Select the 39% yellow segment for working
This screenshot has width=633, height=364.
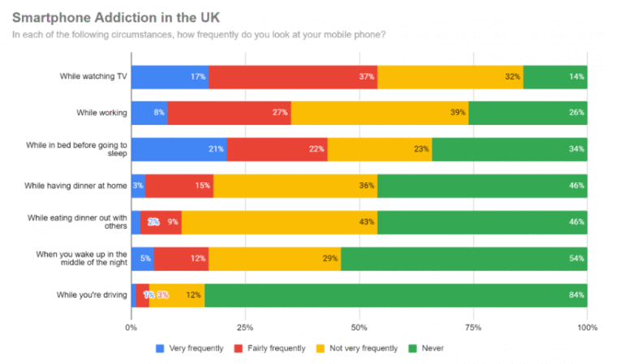coord(380,113)
